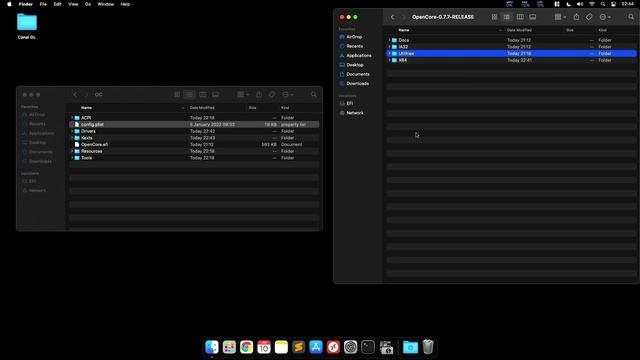Expand the Tools folder in OC window
The height and width of the screenshot is (360, 640).
point(72,158)
